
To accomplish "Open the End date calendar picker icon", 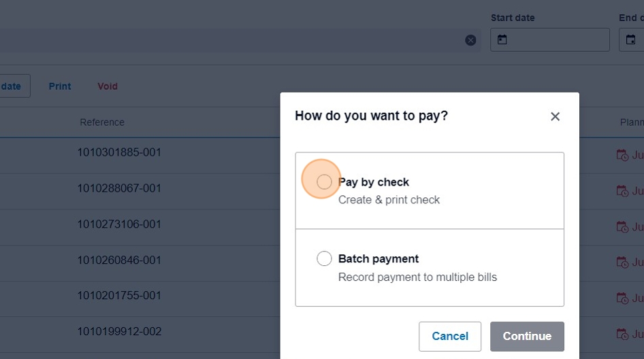I will click(630, 40).
